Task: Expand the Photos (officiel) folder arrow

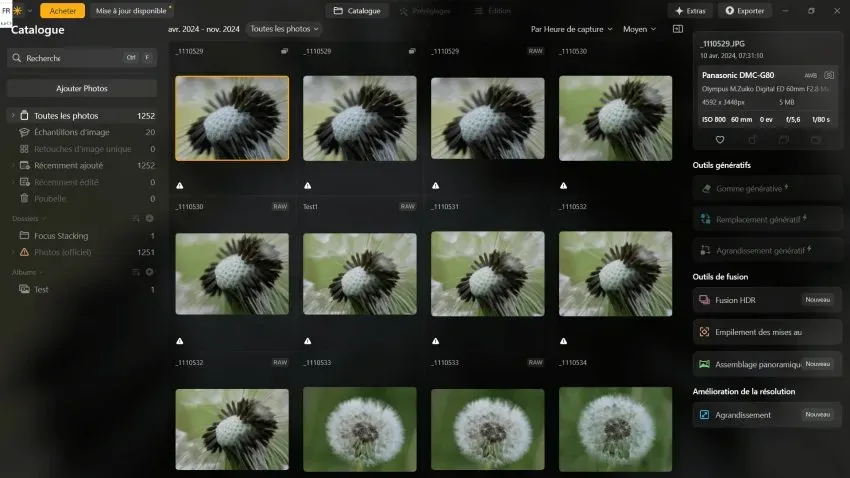Action: tap(13, 252)
